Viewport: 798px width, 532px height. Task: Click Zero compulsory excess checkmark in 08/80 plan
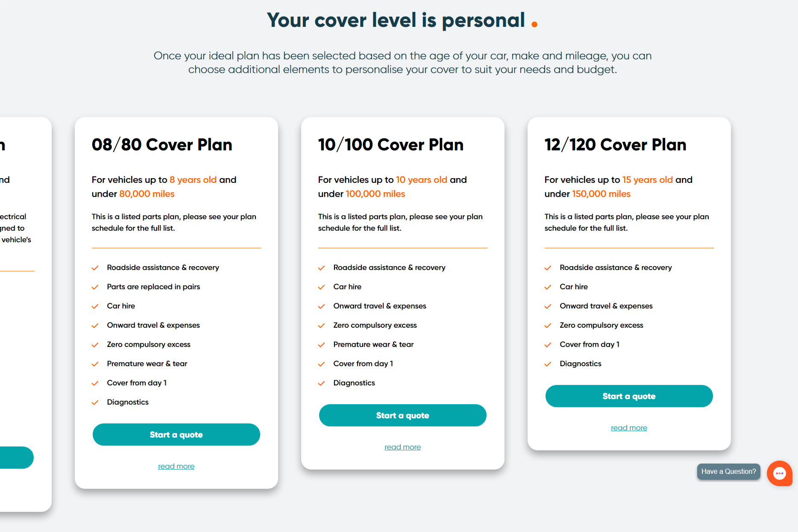(95, 345)
